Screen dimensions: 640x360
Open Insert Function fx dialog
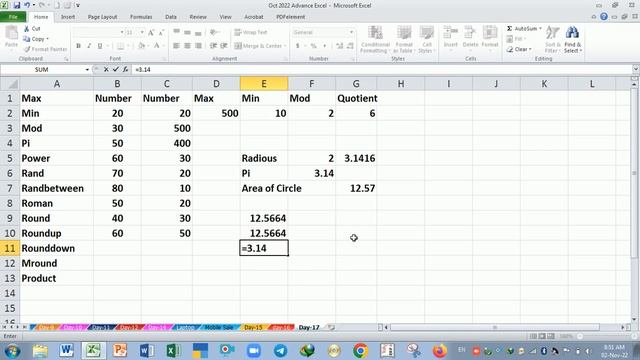[125, 69]
